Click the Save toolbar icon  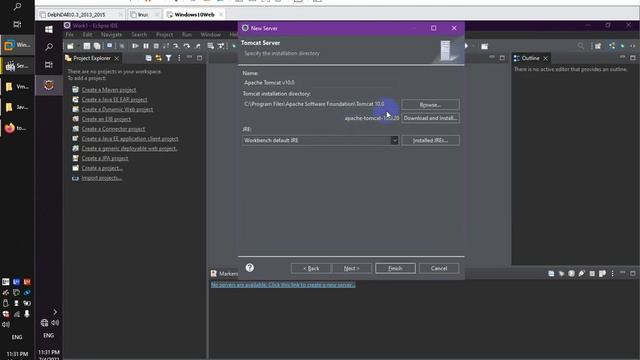click(87, 46)
